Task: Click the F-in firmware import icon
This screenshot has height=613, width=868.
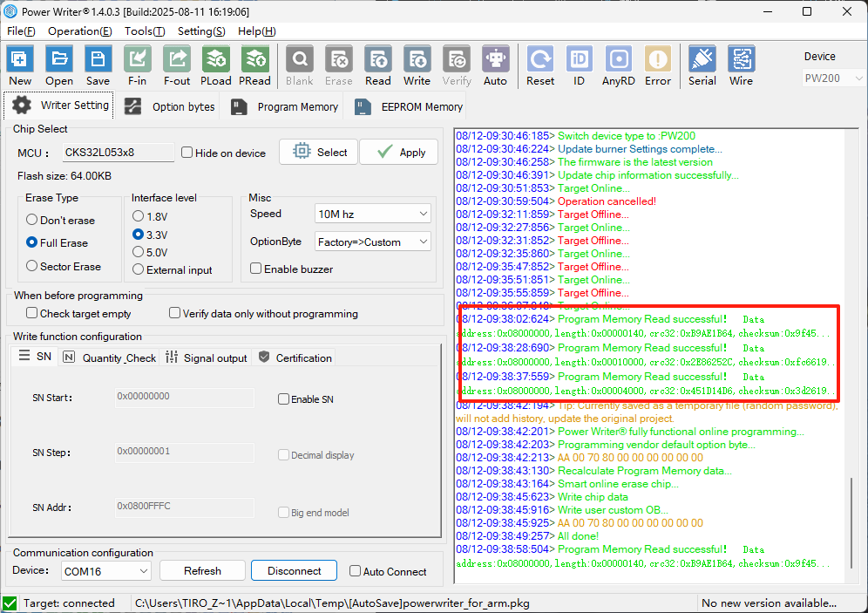Action: tap(138, 65)
